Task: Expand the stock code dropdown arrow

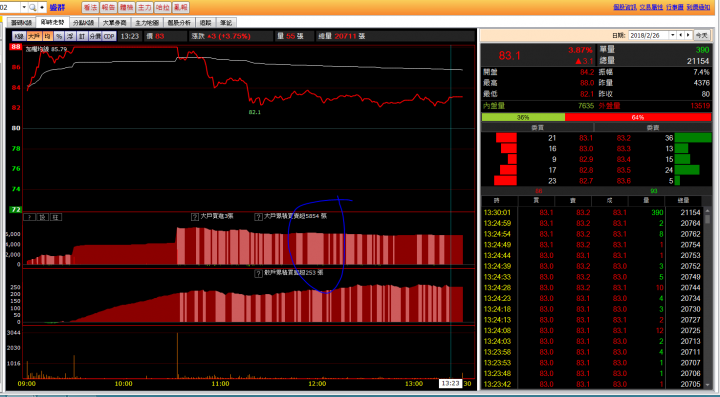Action: [x=24, y=7]
